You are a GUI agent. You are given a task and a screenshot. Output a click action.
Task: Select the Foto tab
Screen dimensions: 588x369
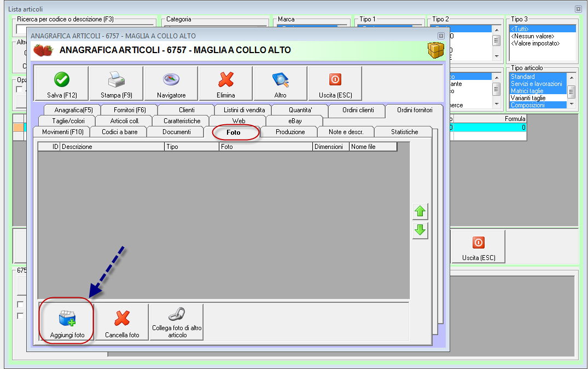click(x=233, y=132)
